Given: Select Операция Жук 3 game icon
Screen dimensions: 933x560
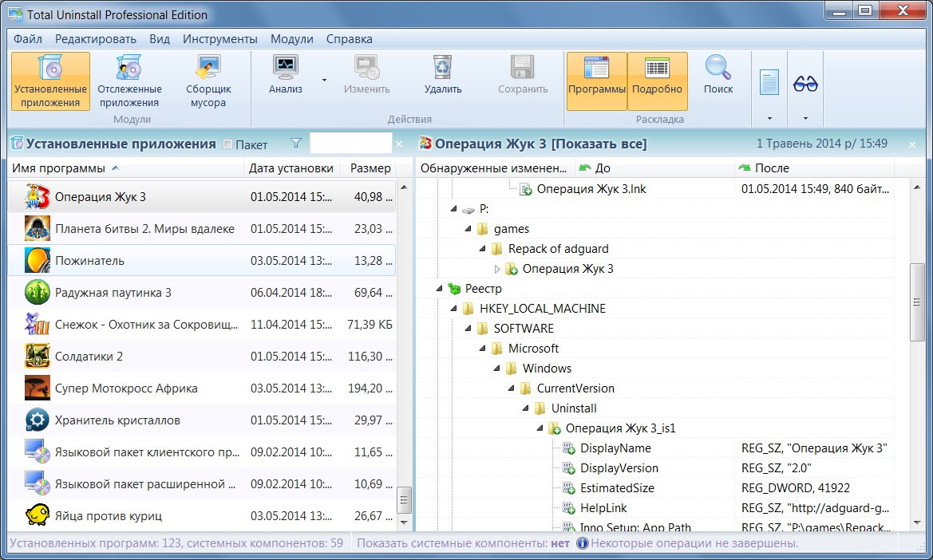Looking at the screenshot, I should 37,197.
